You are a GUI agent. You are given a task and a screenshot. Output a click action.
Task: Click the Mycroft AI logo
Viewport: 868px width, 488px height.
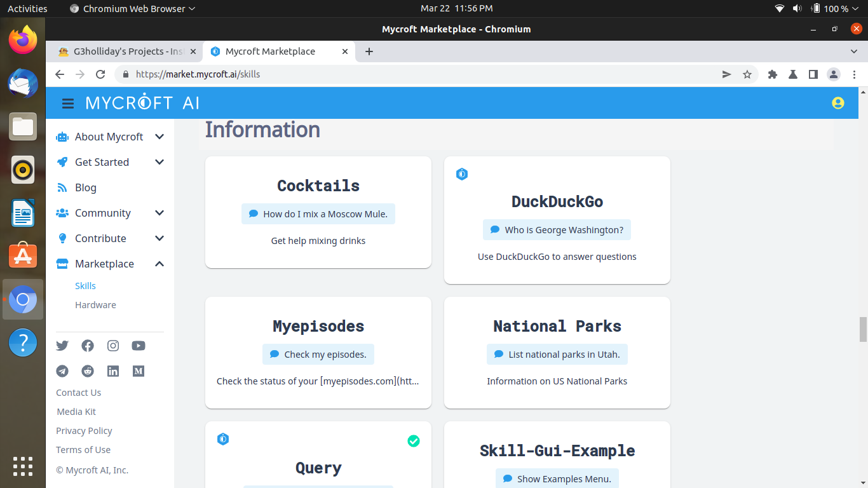coord(142,102)
